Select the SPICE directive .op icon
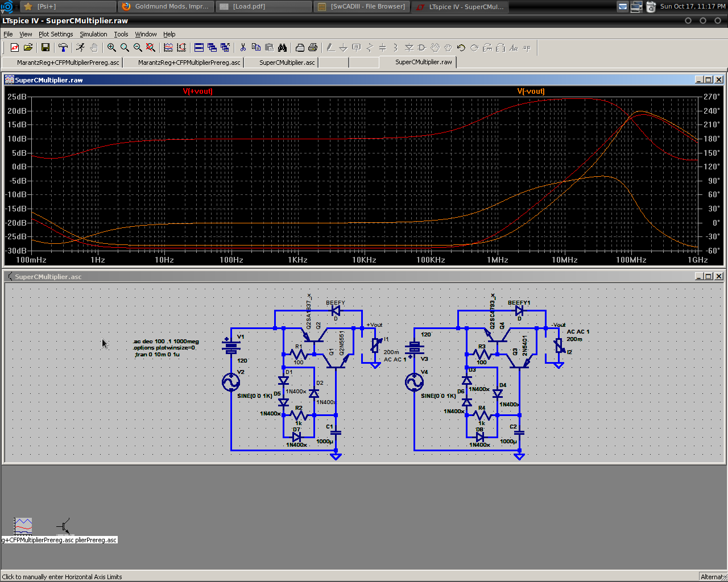This screenshot has height=582, width=728. coord(527,48)
